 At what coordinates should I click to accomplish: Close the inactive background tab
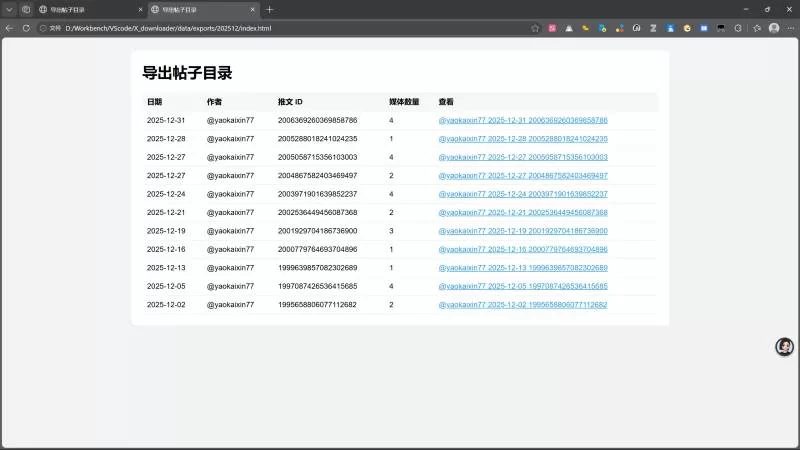click(140, 10)
